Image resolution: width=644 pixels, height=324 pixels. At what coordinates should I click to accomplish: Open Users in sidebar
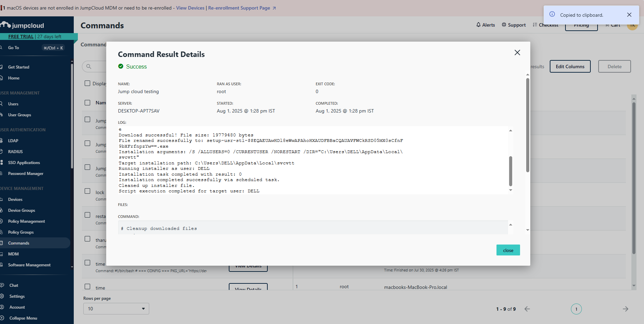pyautogui.click(x=13, y=104)
